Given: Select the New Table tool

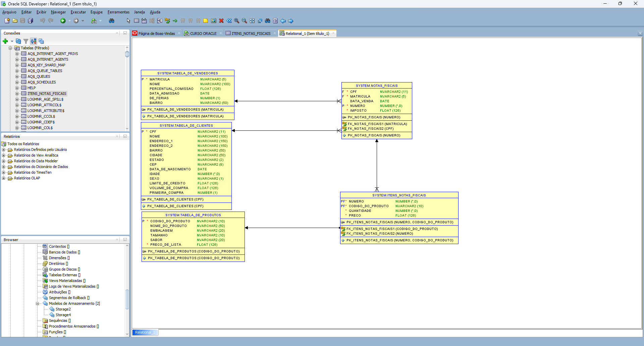Looking at the screenshot, I should pyautogui.click(x=136, y=21).
